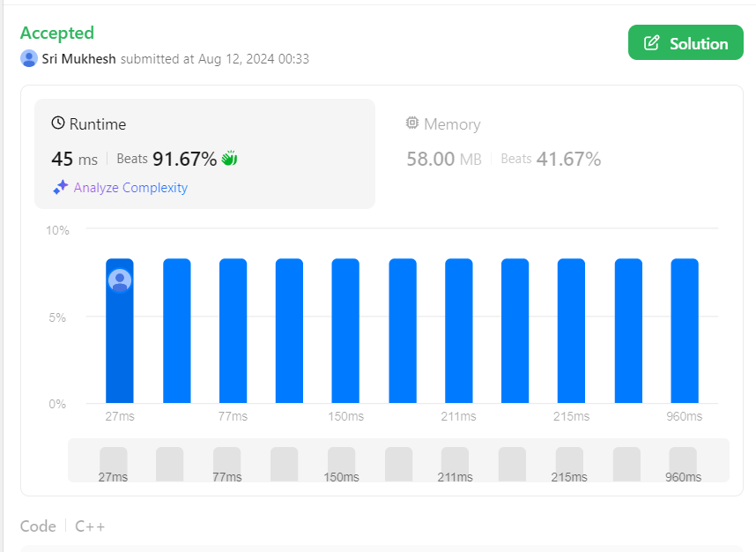756x552 pixels.
Task: Click the main chart bar above 211ms
Action: pos(458,331)
